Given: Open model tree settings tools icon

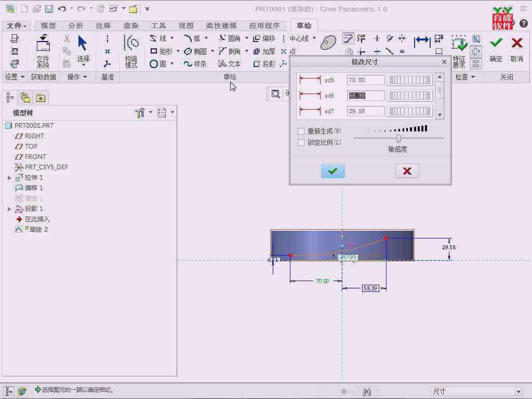Looking at the screenshot, I should 139,113.
